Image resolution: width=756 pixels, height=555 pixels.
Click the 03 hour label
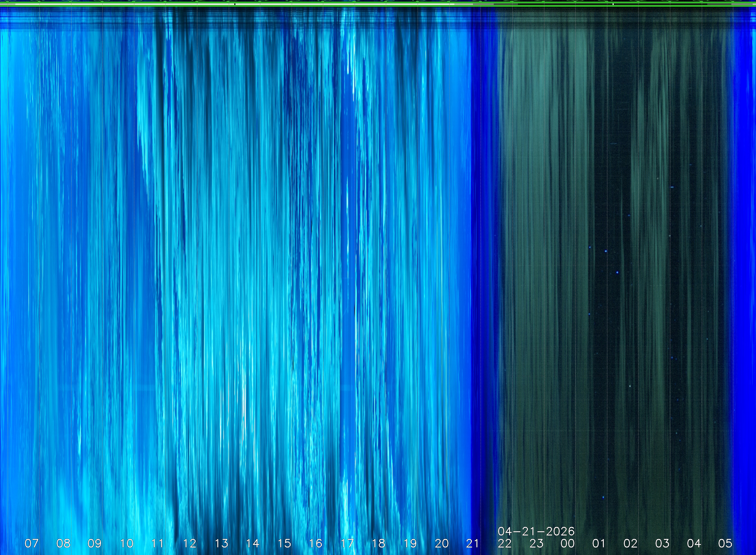(662, 543)
